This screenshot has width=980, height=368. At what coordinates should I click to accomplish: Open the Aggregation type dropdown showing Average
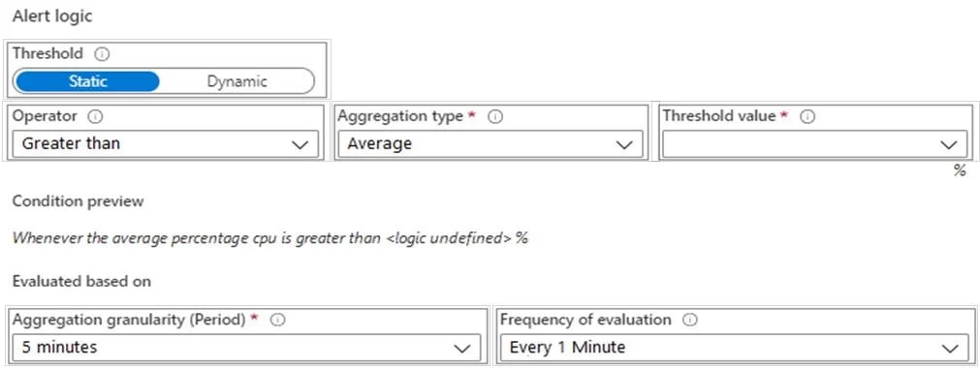(x=490, y=143)
